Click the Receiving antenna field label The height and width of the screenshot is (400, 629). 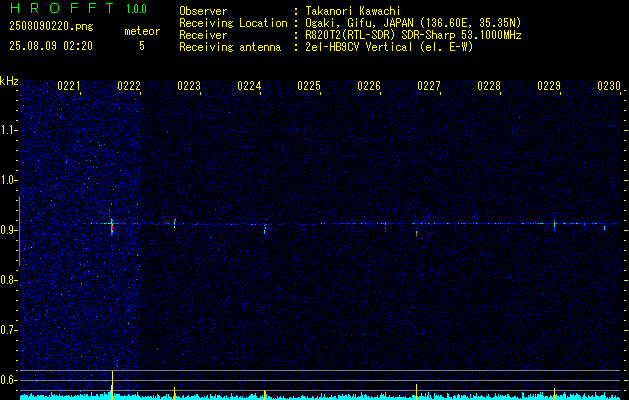[x=230, y=47]
